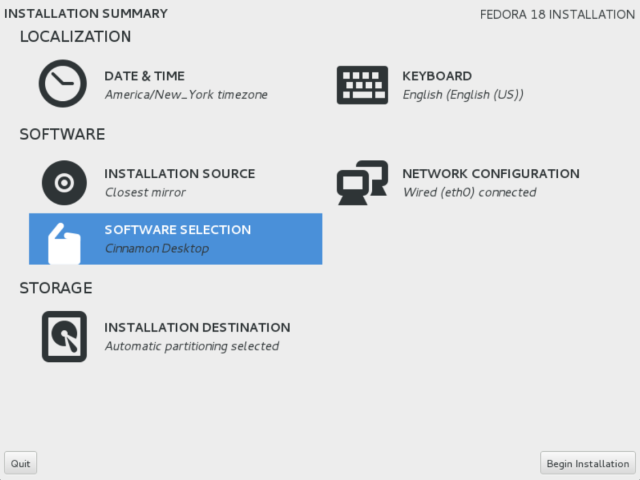Click 'English (English (US))' text
This screenshot has width=640, height=480.
463,95
